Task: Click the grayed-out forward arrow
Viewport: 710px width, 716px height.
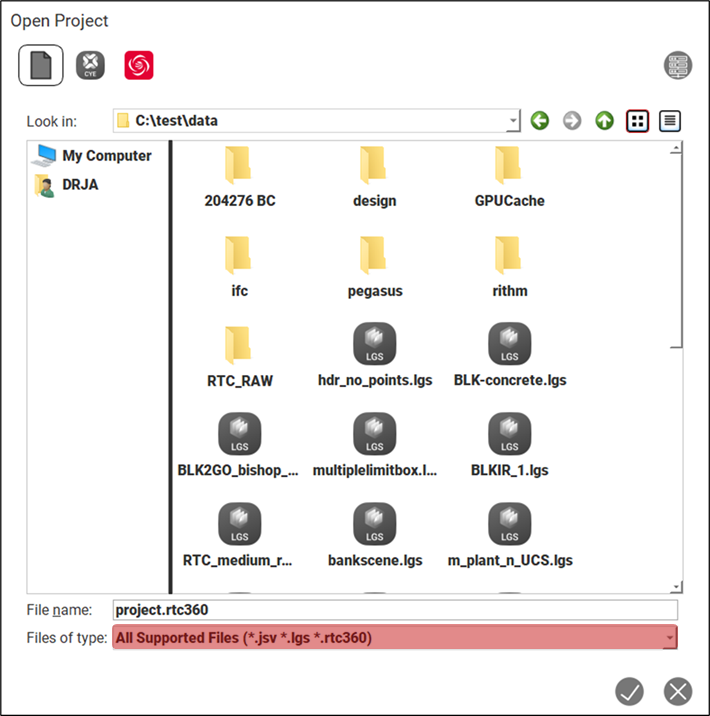Action: 572,121
